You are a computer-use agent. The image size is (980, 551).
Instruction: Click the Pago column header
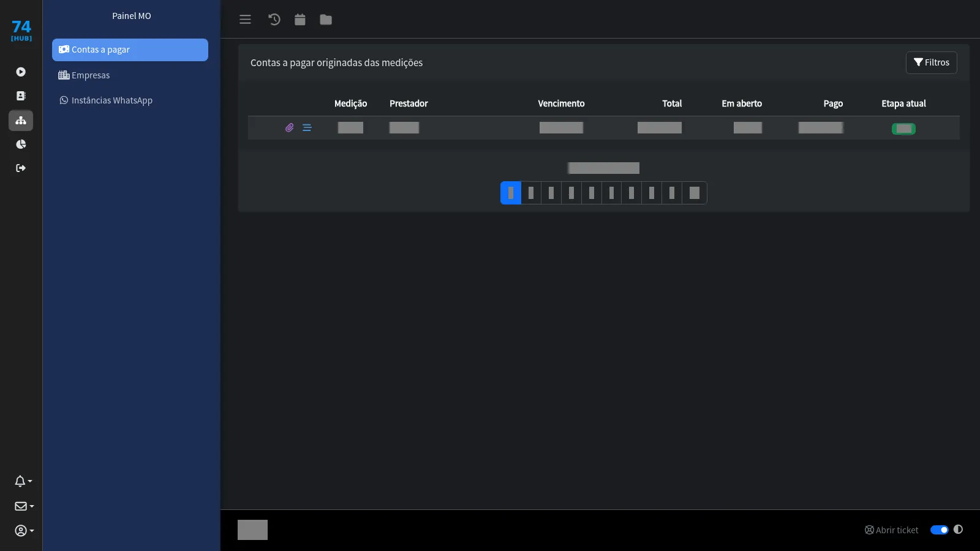(x=833, y=103)
